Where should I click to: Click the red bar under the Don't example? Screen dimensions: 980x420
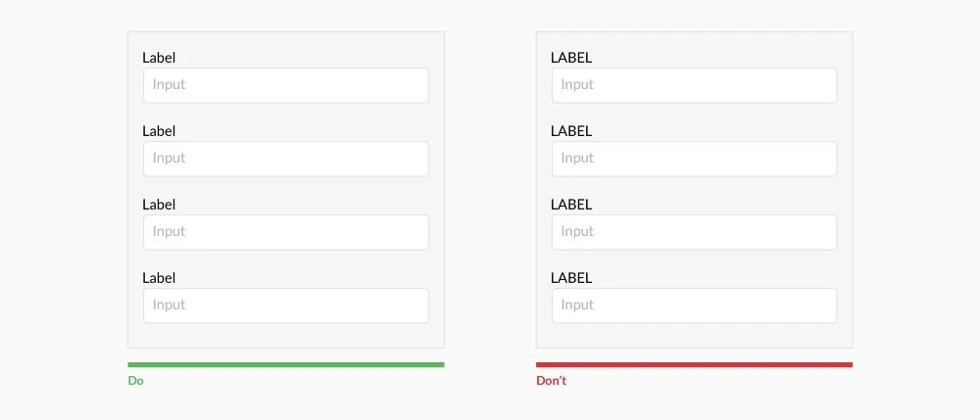[694, 365]
